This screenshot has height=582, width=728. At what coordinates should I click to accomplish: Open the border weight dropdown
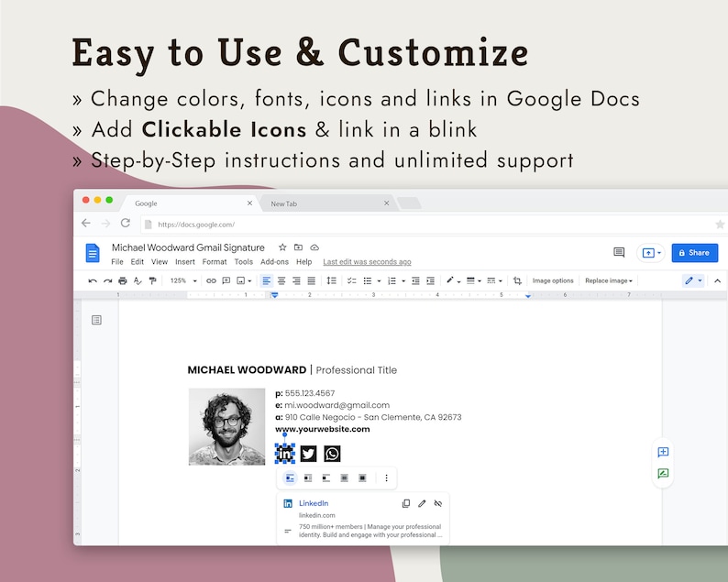474,280
